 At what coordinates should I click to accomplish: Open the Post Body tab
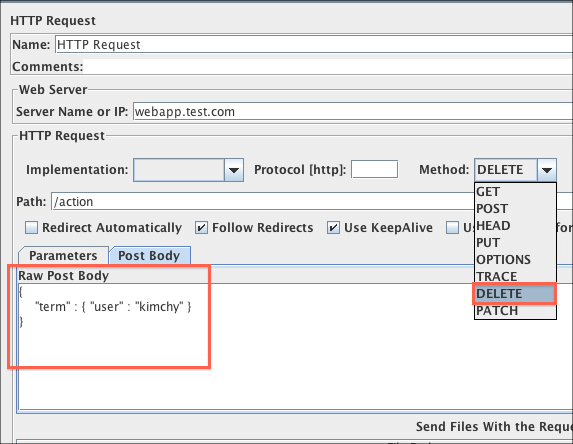[x=149, y=255]
